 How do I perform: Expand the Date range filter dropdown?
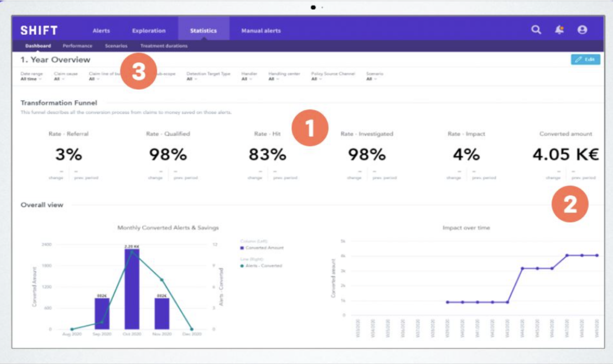point(31,79)
